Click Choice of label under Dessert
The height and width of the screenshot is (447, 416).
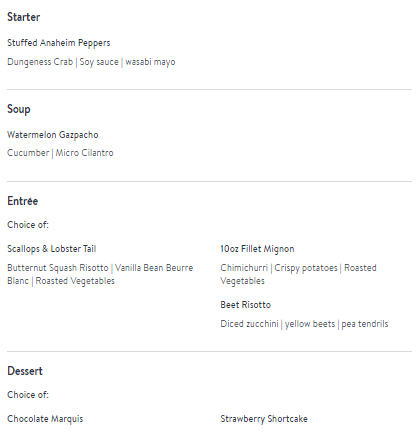[28, 395]
